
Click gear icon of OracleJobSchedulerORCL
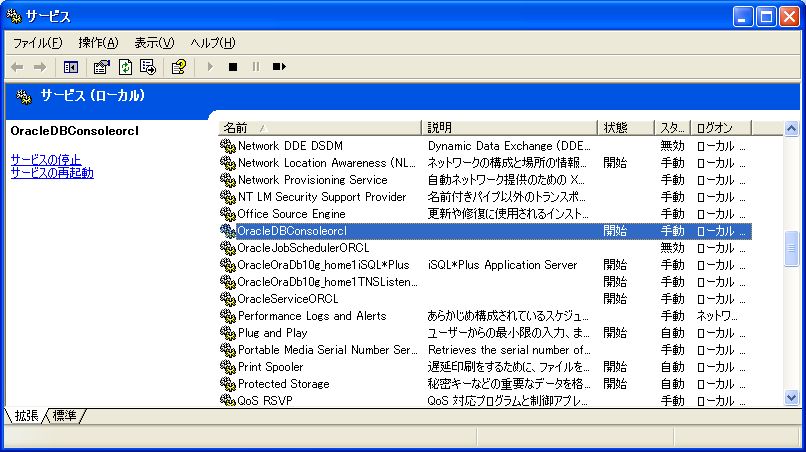(x=227, y=248)
